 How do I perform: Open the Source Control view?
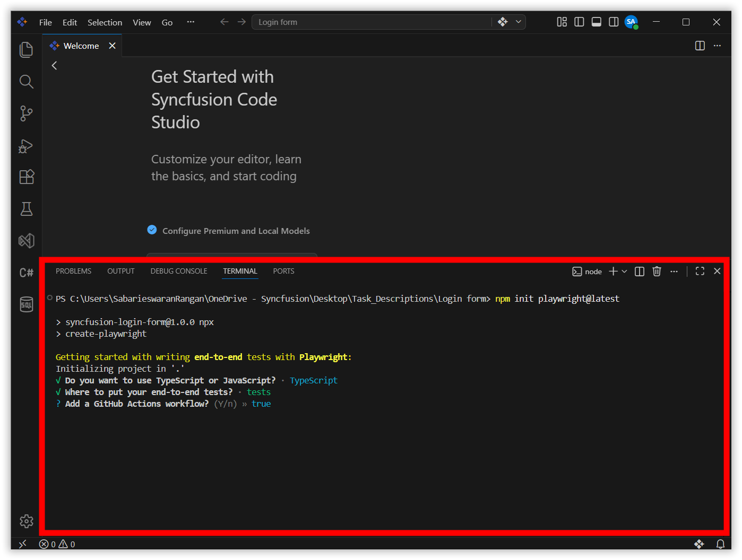click(26, 113)
